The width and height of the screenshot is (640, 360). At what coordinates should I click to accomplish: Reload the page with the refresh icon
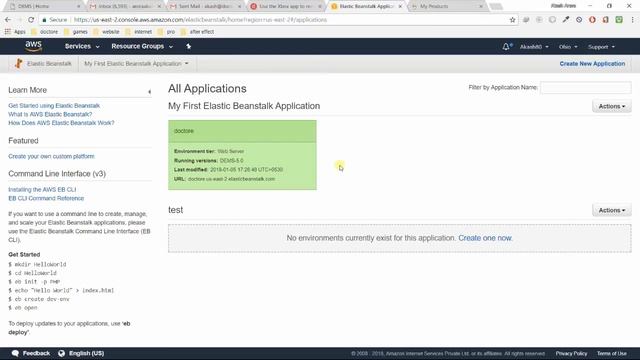(31, 20)
